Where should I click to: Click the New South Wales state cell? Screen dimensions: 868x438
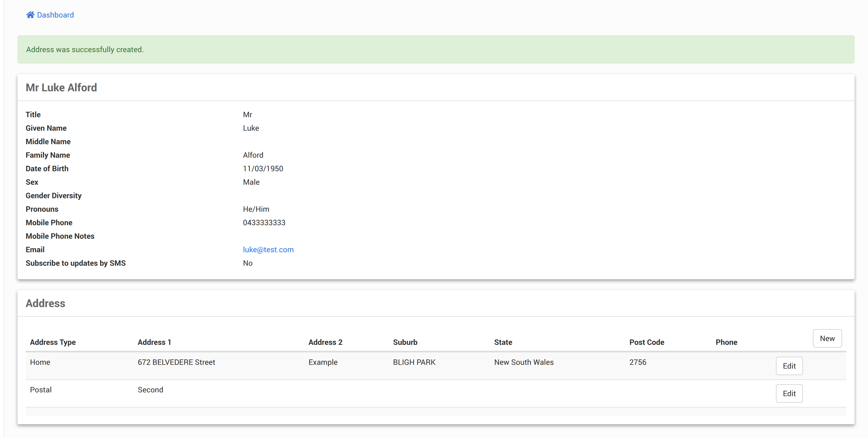click(523, 362)
